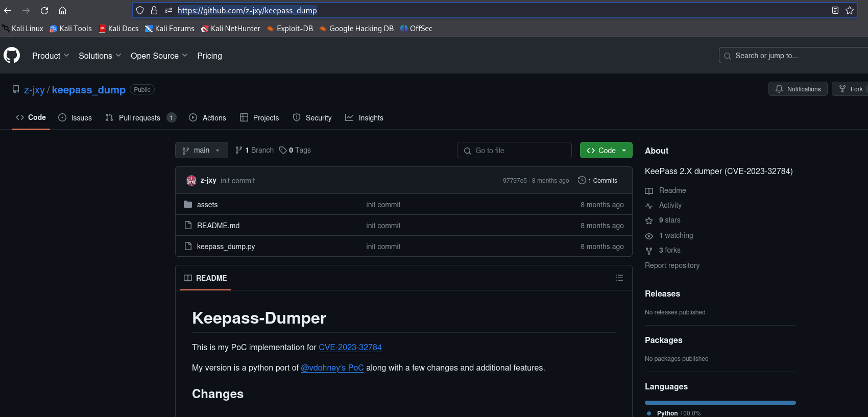Expand the Solutions menu
868x417 pixels.
click(x=100, y=56)
